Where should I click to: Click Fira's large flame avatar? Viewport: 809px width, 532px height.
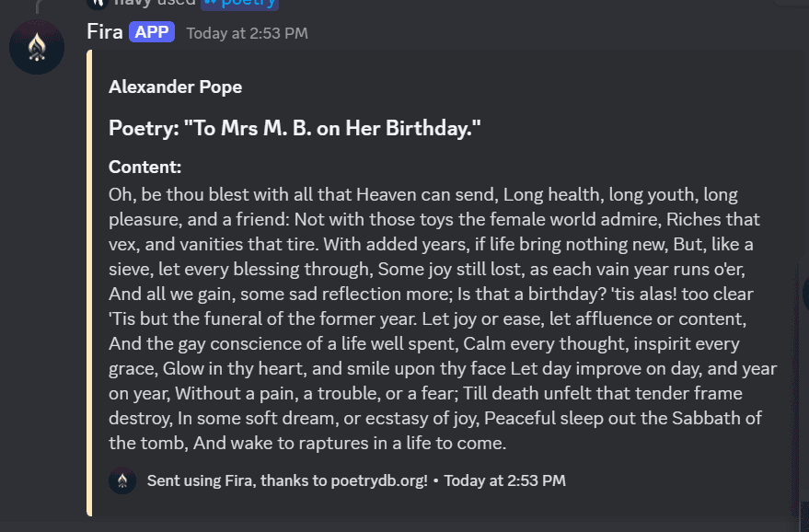click(x=37, y=47)
